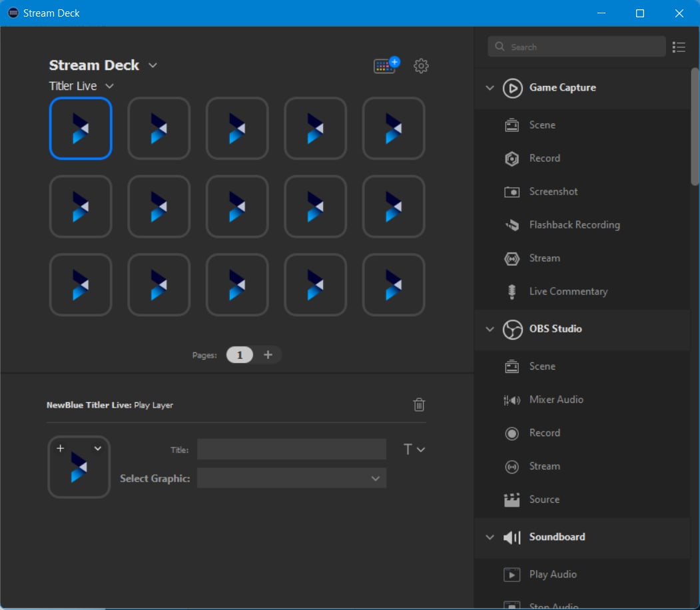Select the Play Audio icon

pyautogui.click(x=512, y=575)
